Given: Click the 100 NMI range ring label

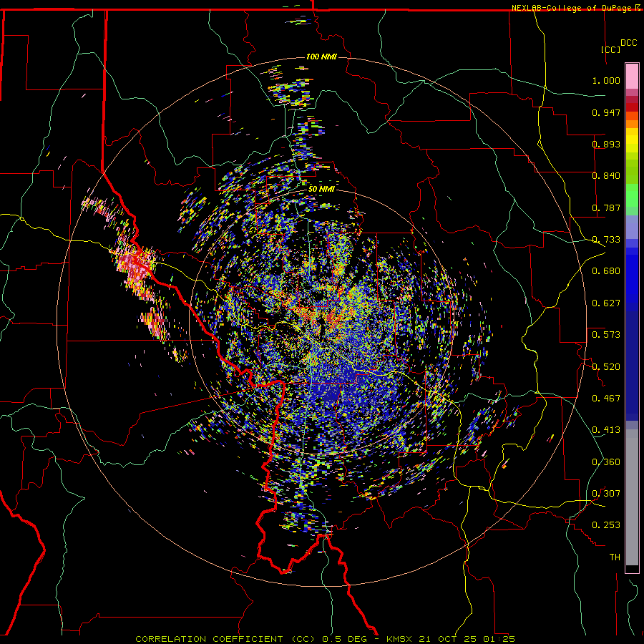Looking at the screenshot, I should [321, 57].
